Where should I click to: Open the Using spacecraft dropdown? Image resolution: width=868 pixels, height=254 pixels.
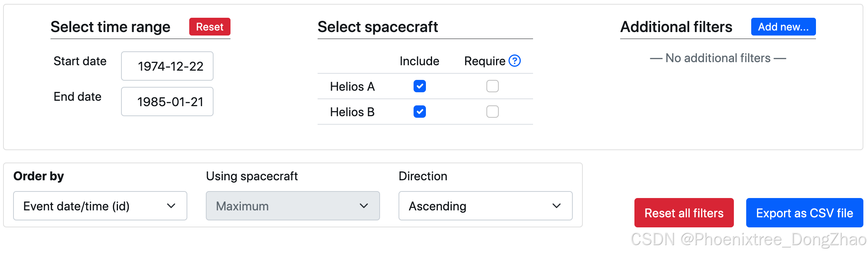pos(293,206)
